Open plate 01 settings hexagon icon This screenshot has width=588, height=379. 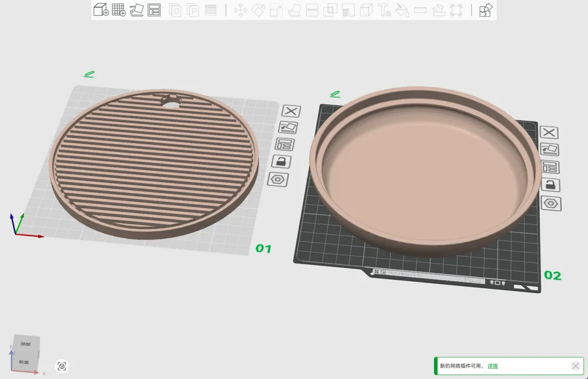point(278,179)
